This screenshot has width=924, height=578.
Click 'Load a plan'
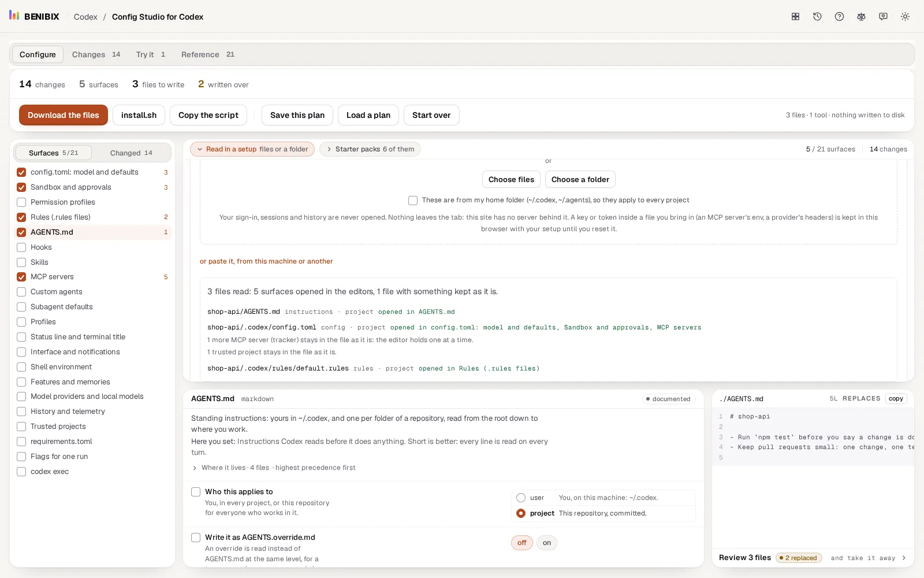(368, 115)
